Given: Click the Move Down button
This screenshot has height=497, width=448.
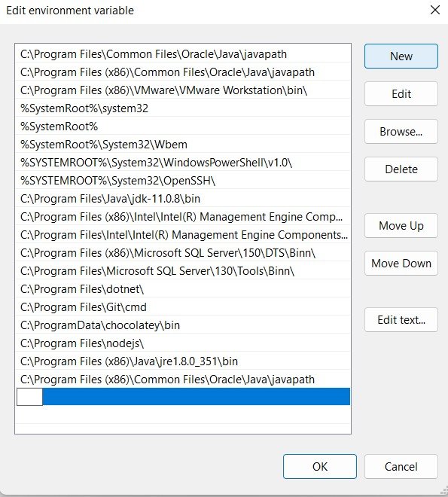Looking at the screenshot, I should tap(401, 264).
